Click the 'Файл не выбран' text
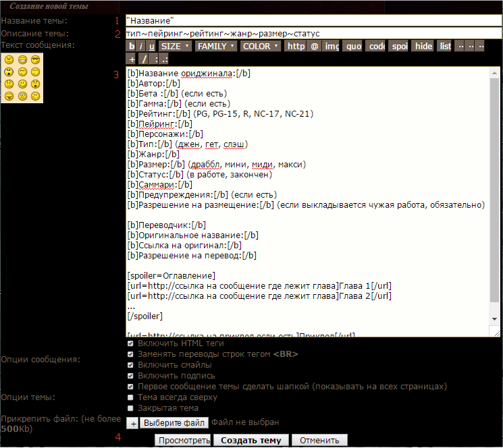The image size is (503, 448). point(245,422)
